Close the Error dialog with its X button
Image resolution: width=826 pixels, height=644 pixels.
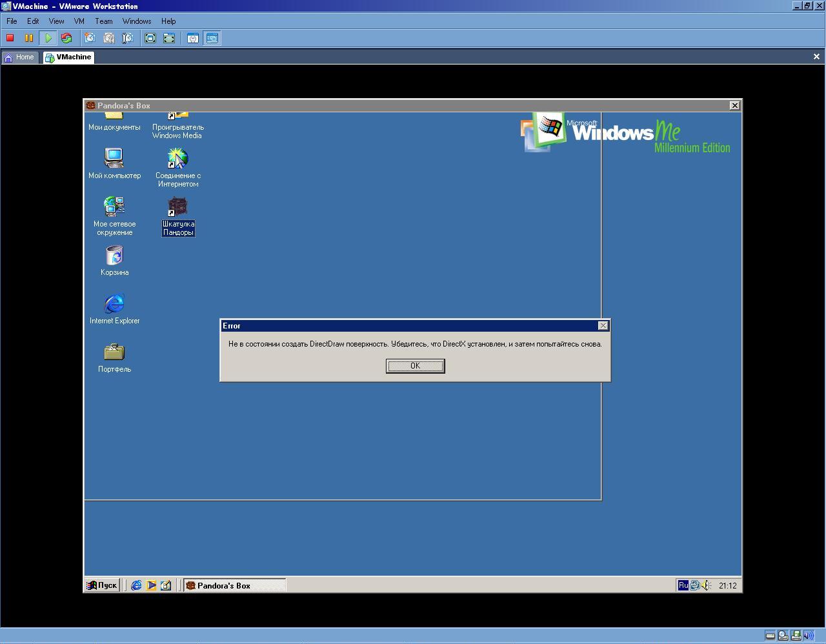click(x=603, y=326)
